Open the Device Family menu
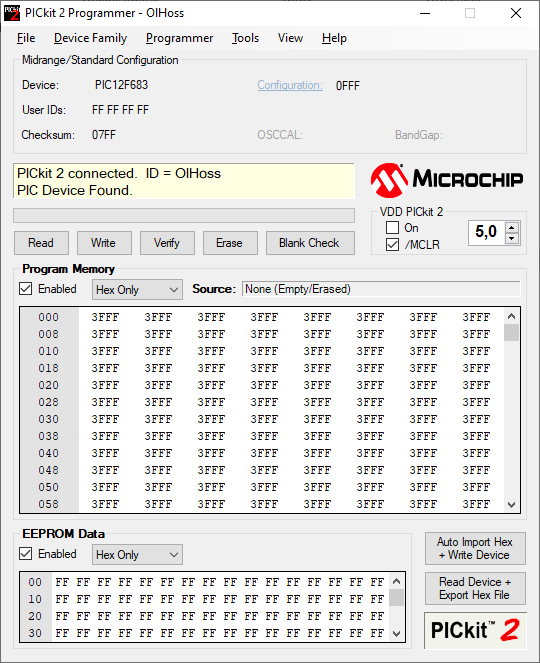The height and width of the screenshot is (663, 540). click(x=90, y=38)
